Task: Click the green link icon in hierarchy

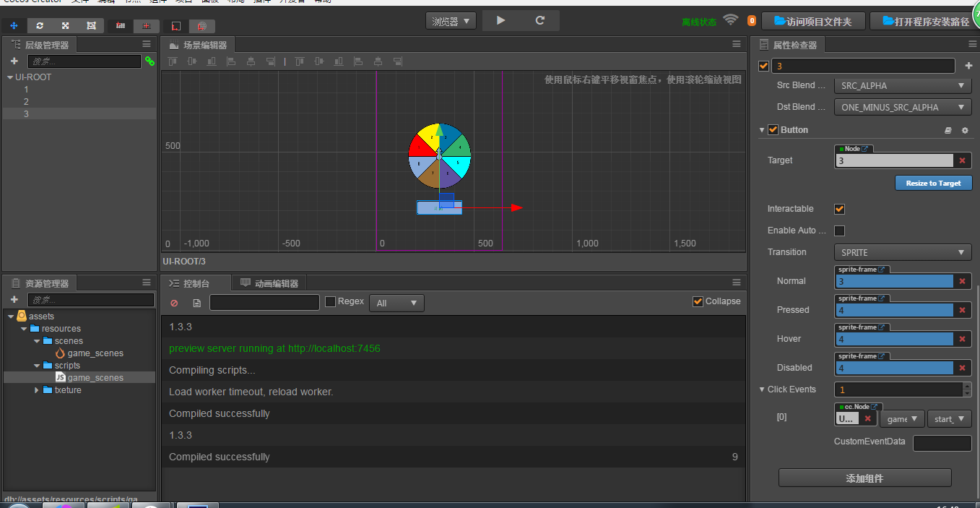Action: coord(149,61)
